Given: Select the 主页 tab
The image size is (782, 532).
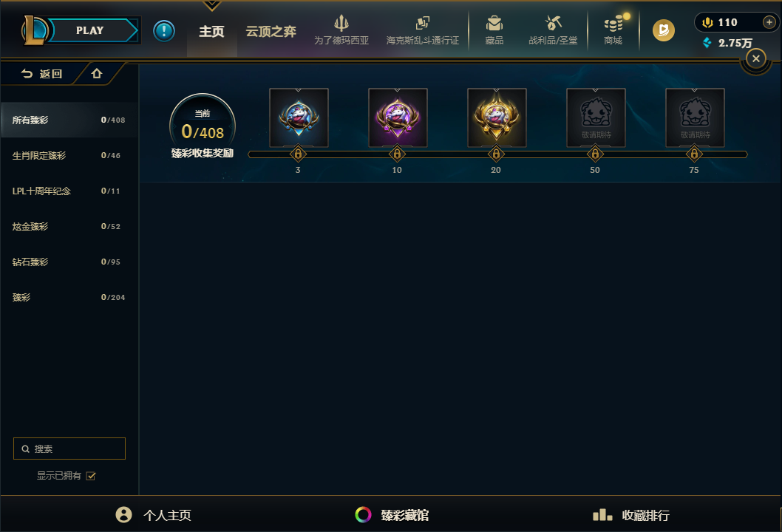Looking at the screenshot, I should tap(211, 32).
